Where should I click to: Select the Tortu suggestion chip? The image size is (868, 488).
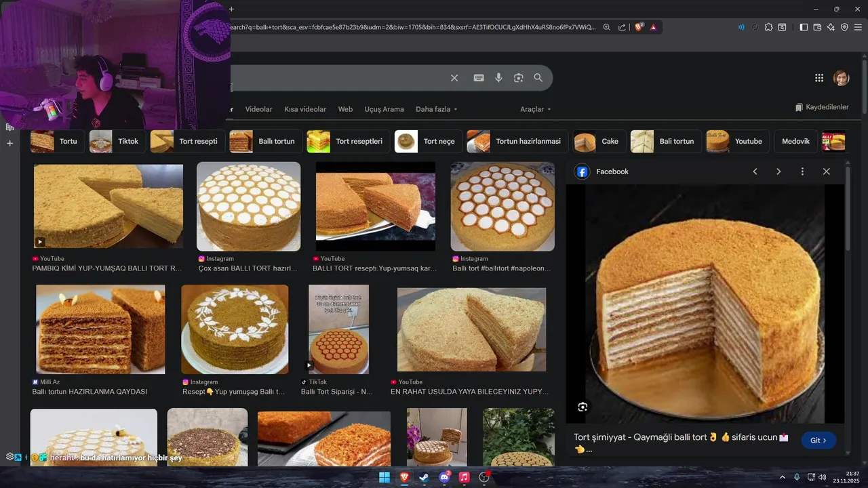(58, 141)
